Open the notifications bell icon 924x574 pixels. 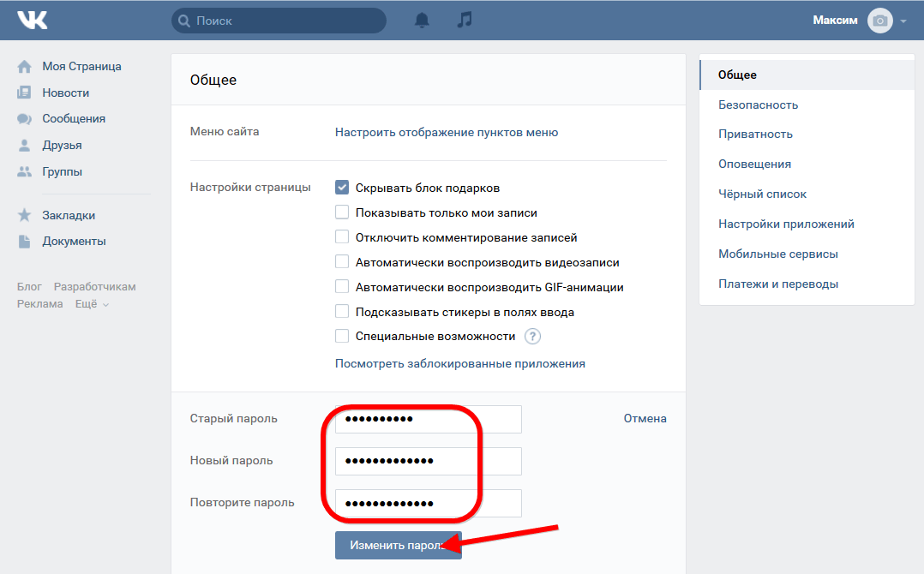[422, 20]
